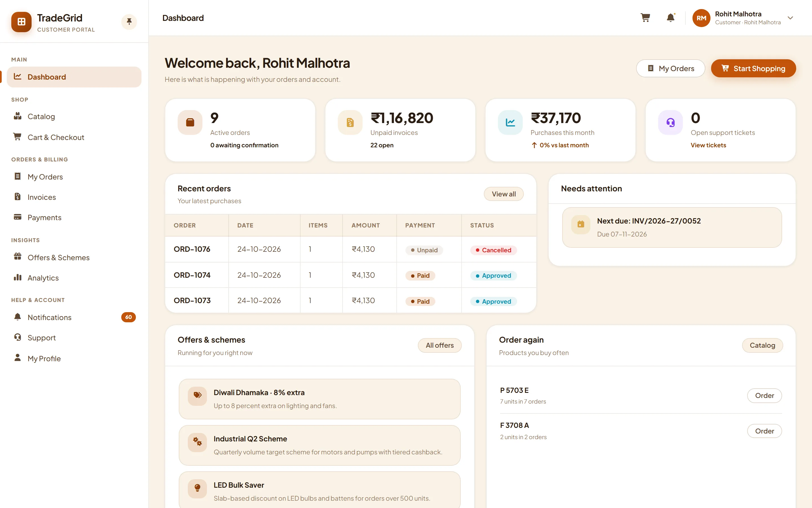Image resolution: width=812 pixels, height=508 pixels.
Task: Click the Notifications bell sidebar icon
Action: pos(17,317)
